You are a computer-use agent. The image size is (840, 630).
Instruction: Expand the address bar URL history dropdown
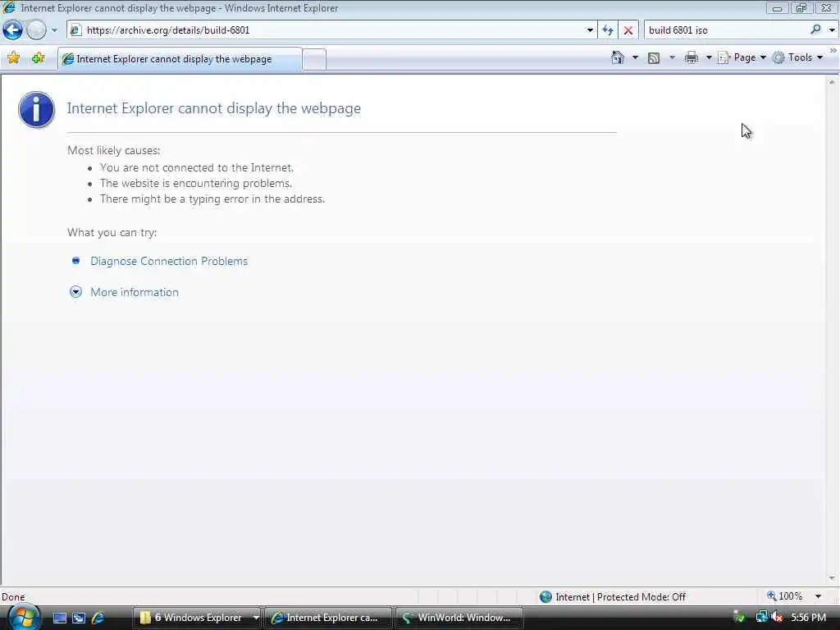click(x=590, y=30)
